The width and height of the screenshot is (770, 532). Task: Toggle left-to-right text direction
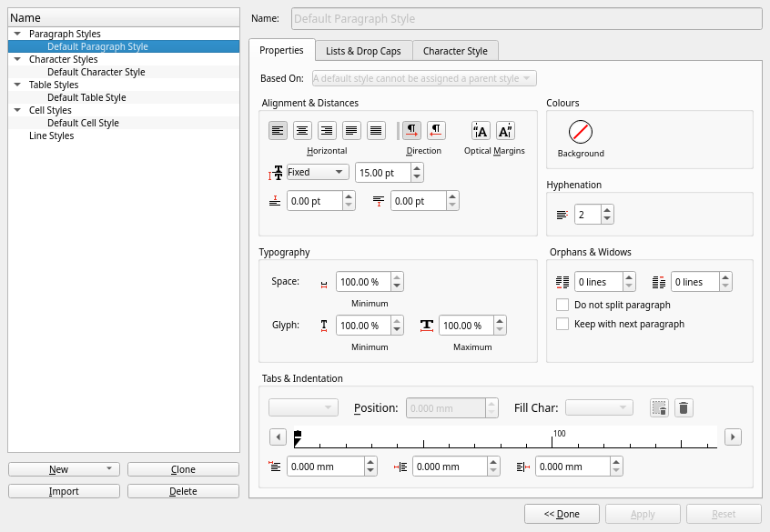pos(411,131)
